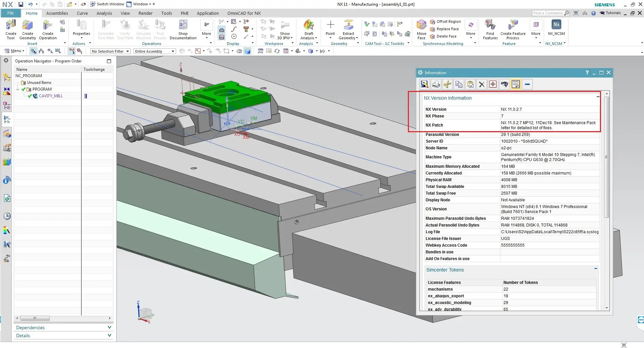Click Show 3D IPW icon

coord(285,30)
